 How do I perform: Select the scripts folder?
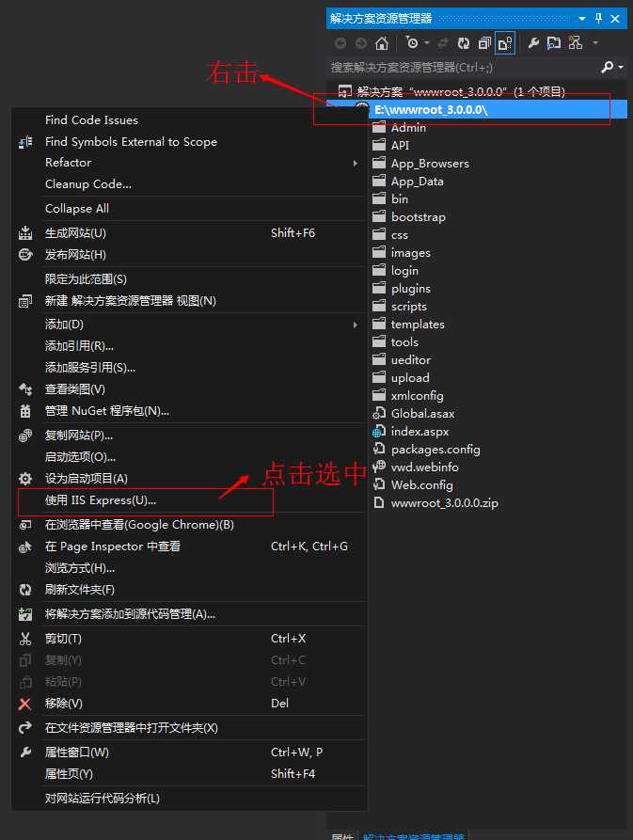[409, 307]
